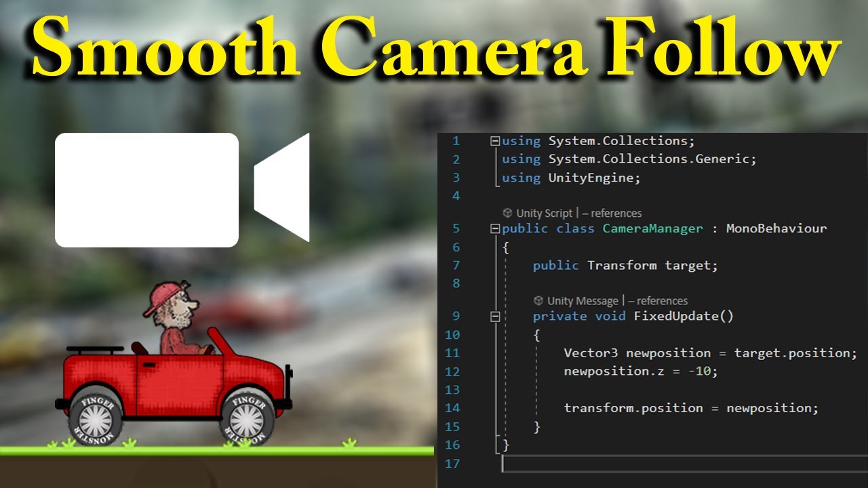Click 'Vector3 newposition = target.position;' line
This screenshot has width=868, height=488.
711,353
